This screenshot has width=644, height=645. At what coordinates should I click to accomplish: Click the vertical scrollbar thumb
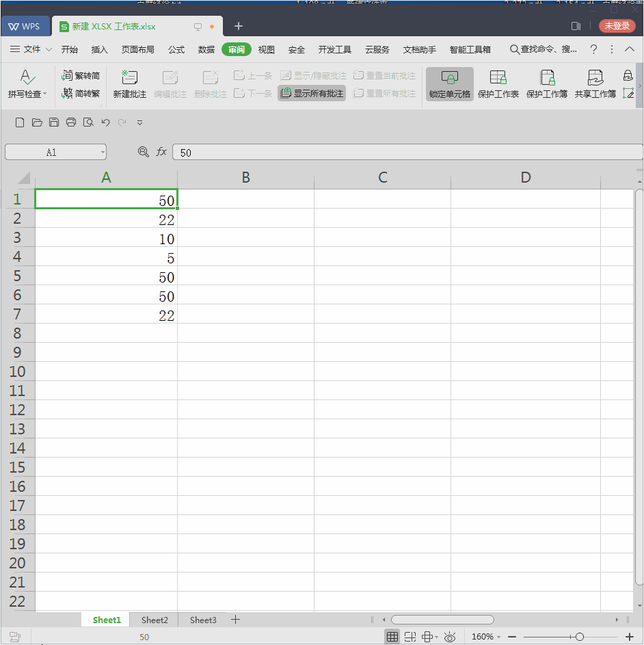tap(639, 386)
